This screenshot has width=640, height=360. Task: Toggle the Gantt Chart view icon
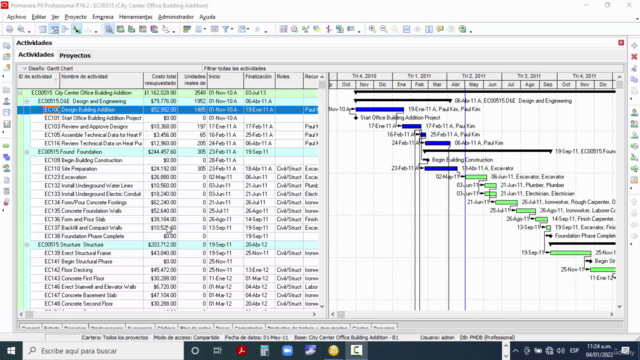54,29
